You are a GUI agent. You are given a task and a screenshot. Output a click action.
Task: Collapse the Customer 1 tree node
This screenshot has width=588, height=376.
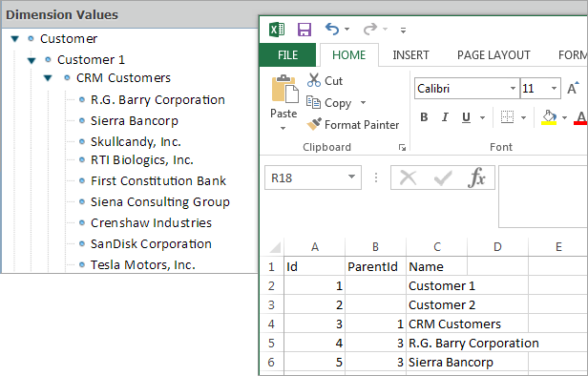tap(31, 60)
